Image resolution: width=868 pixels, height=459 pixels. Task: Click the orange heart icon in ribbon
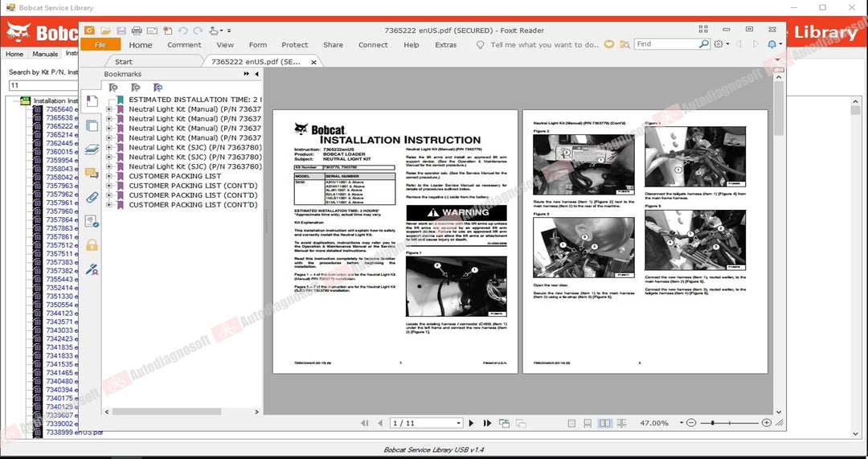pyautogui.click(x=609, y=44)
